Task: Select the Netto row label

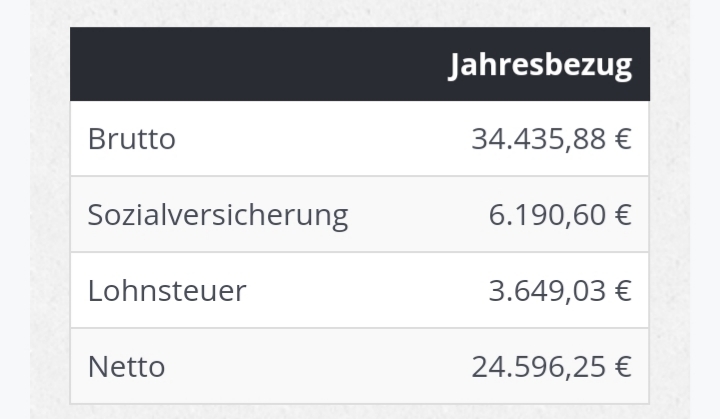Action: coord(126,367)
